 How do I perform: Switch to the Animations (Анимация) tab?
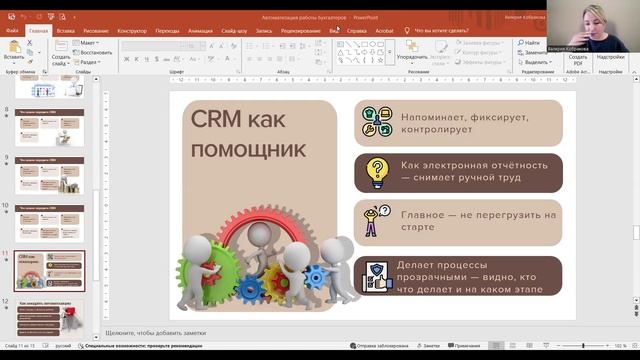tap(200, 31)
